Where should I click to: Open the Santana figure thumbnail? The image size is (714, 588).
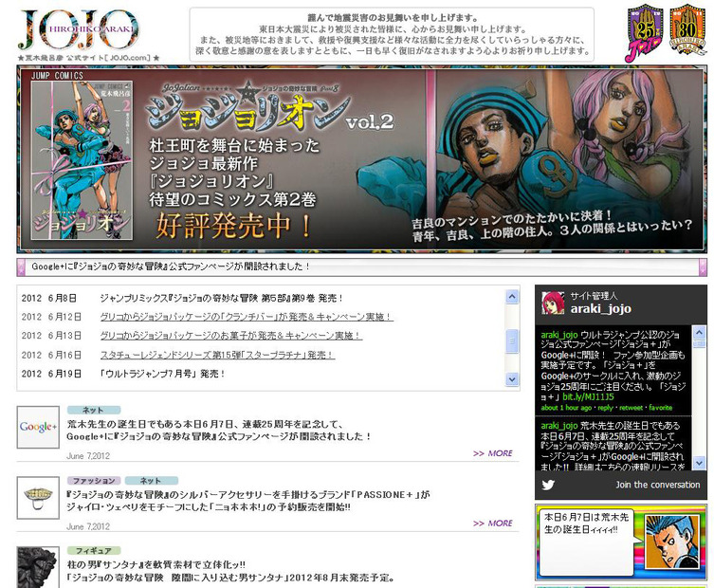[38, 567]
